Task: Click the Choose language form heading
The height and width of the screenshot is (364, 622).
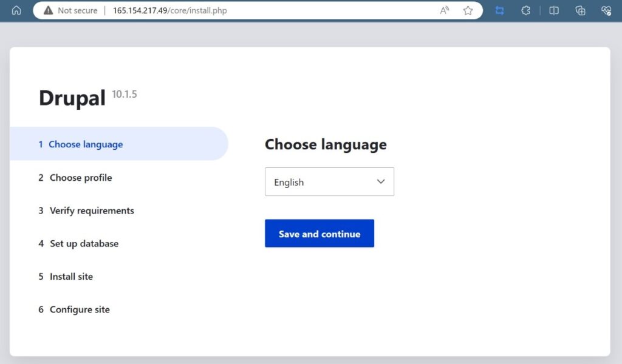Action: (x=326, y=144)
